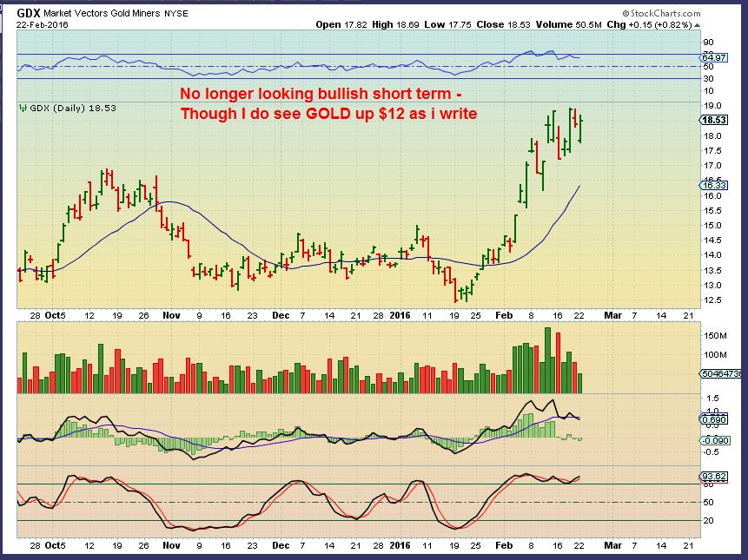Click the candlestick legend icon beside GDX (Daily)
Screen dimensions: 748x560
(22, 109)
